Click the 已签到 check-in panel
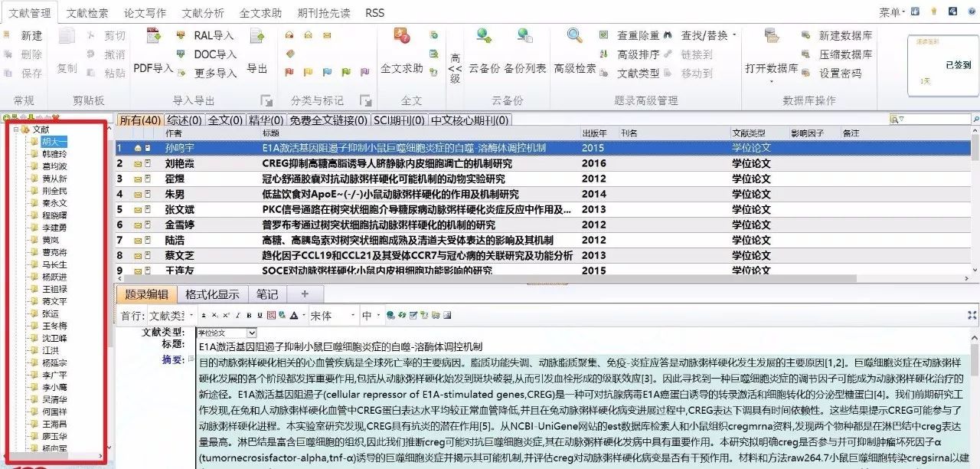Screen dimensions: 980x469 [x=942, y=65]
